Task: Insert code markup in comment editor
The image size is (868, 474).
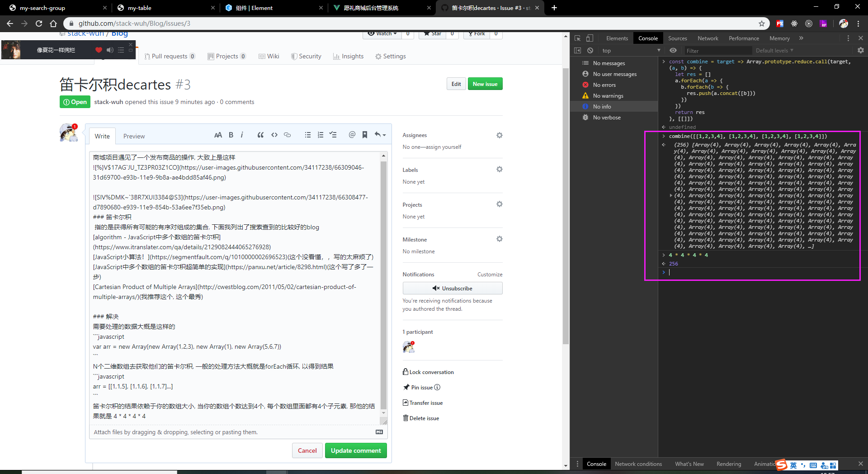Action: point(274,135)
